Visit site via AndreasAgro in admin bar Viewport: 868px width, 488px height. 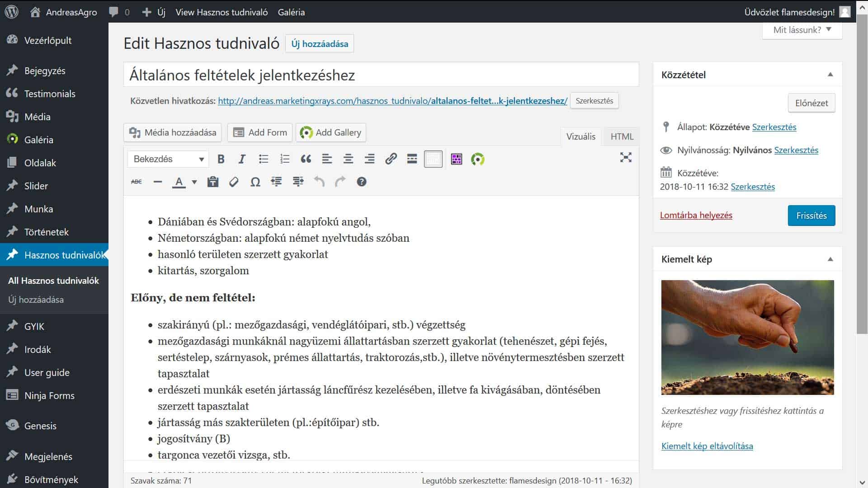[64, 12]
